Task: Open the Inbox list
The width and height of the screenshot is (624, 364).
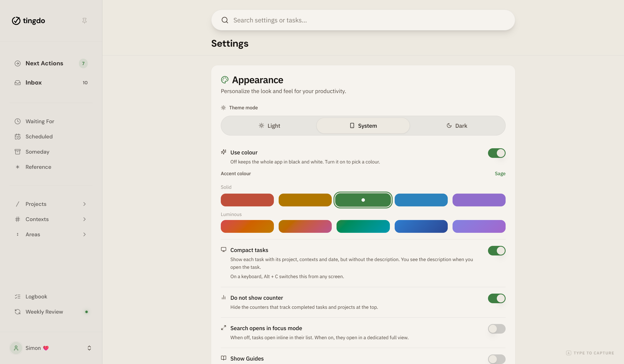Action: pyautogui.click(x=51, y=83)
